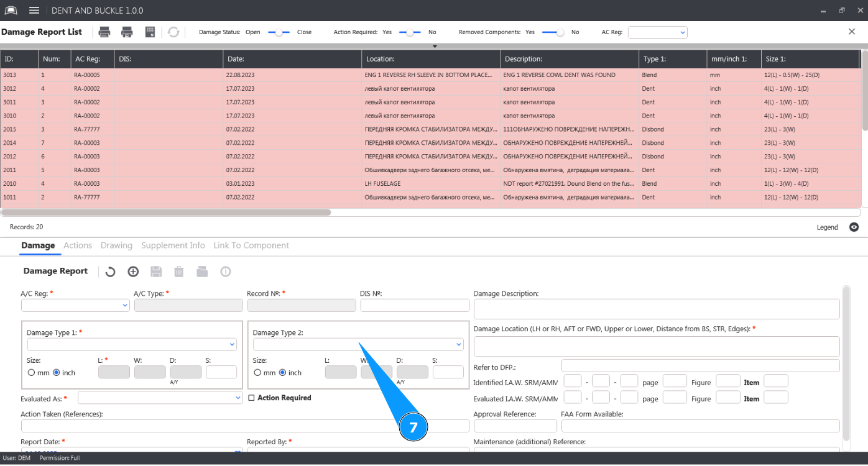
Task: Click the Damage Description text field
Action: [x=656, y=309]
